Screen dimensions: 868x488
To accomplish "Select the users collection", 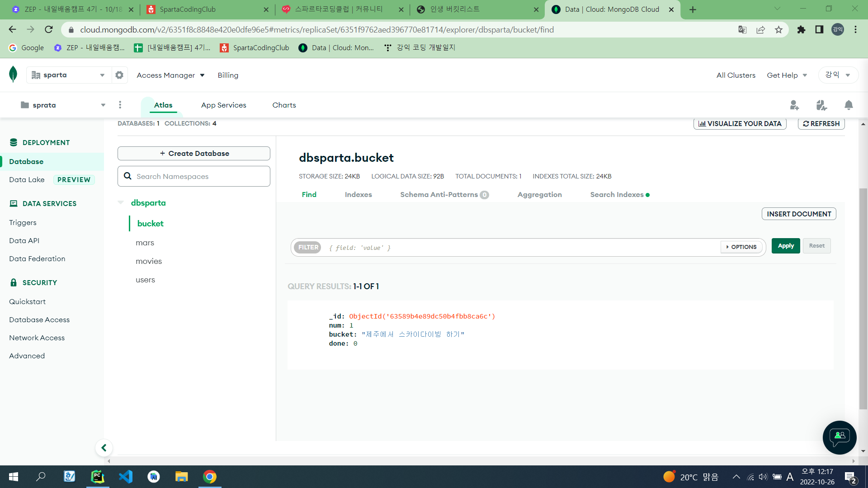I will click(x=145, y=280).
